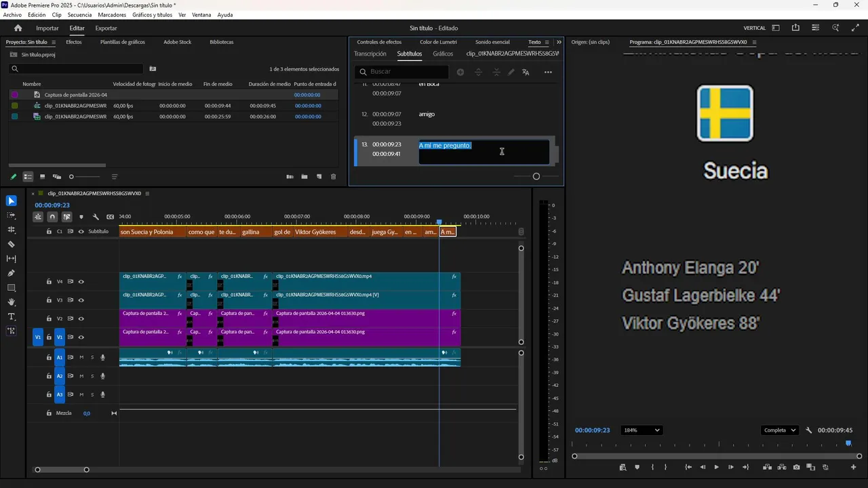Open the Program monitor button editor plus
868x488 pixels.
[854, 467]
